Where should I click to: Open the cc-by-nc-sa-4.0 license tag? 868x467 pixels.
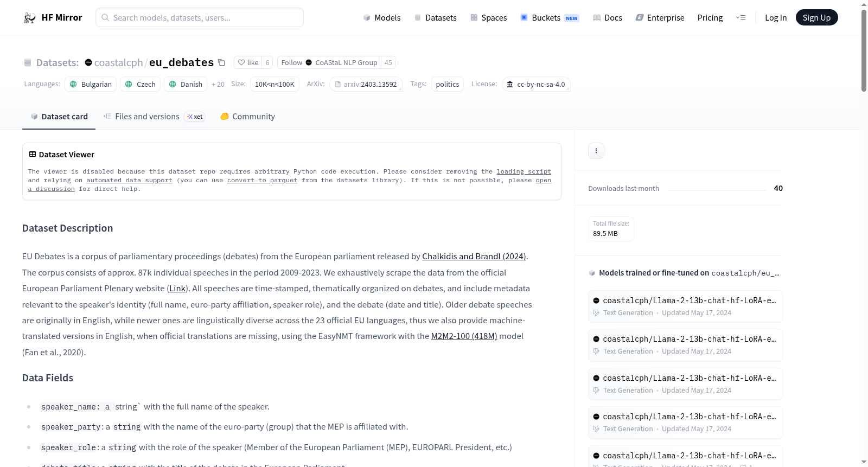[x=536, y=84]
